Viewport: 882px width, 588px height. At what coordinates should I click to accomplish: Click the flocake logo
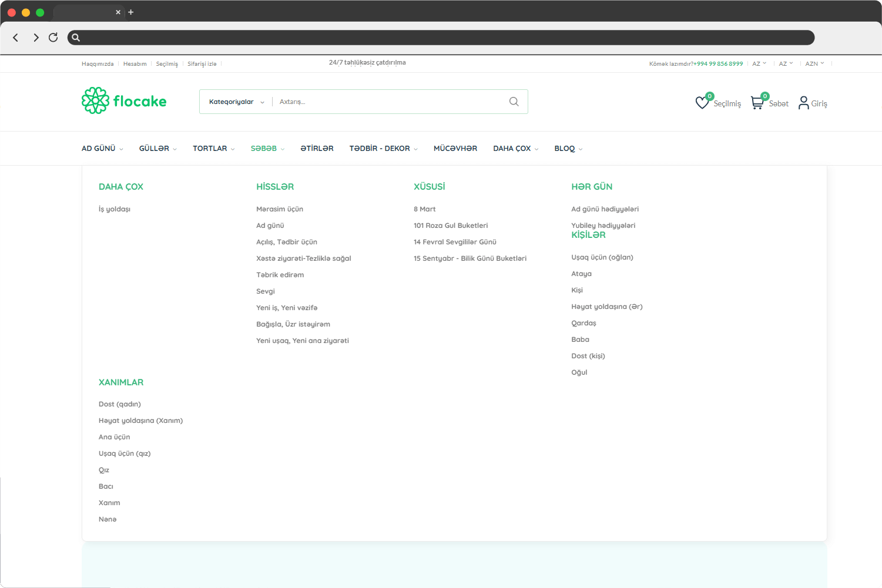(x=124, y=100)
